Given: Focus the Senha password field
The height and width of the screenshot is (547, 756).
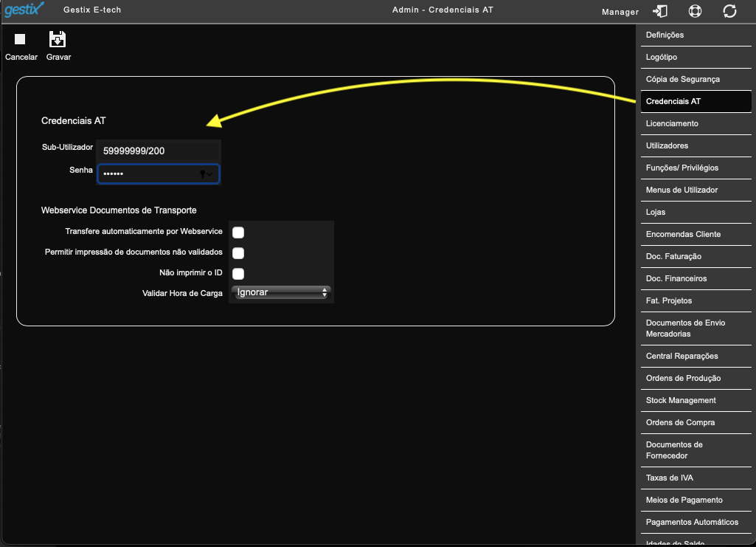Looking at the screenshot, I should point(159,174).
